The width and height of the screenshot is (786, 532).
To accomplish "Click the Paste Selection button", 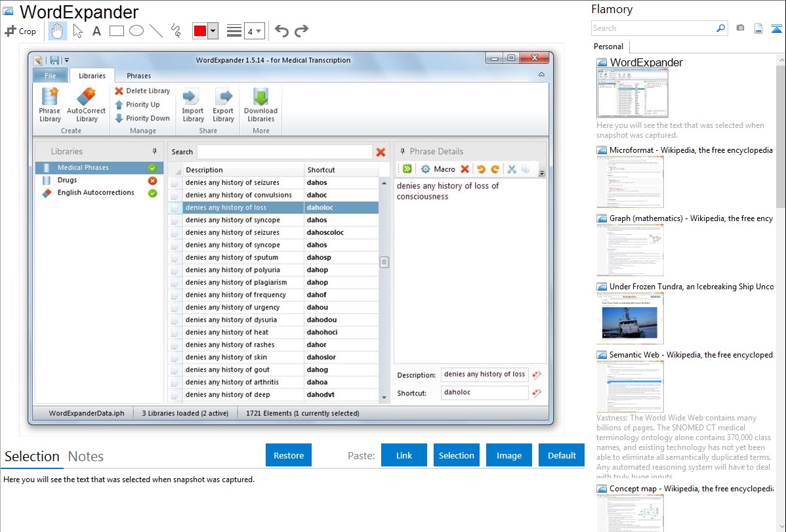I will tap(456, 455).
